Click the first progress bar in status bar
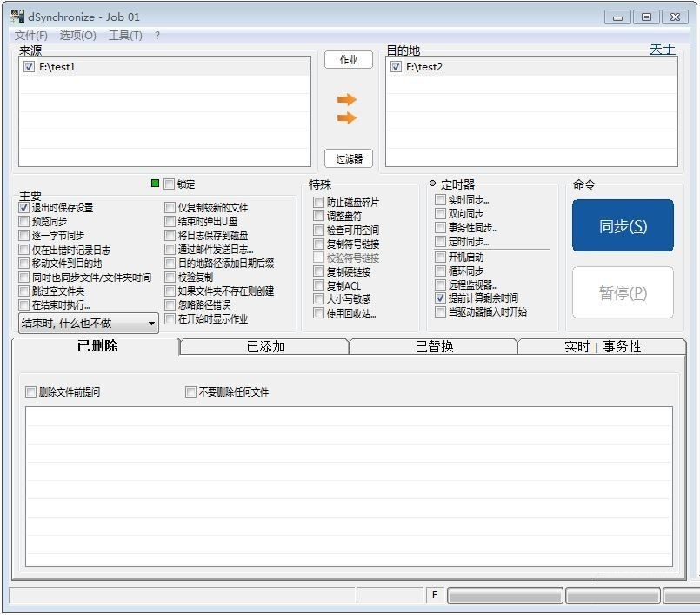Viewport: 700px width, 615px height. (505, 595)
